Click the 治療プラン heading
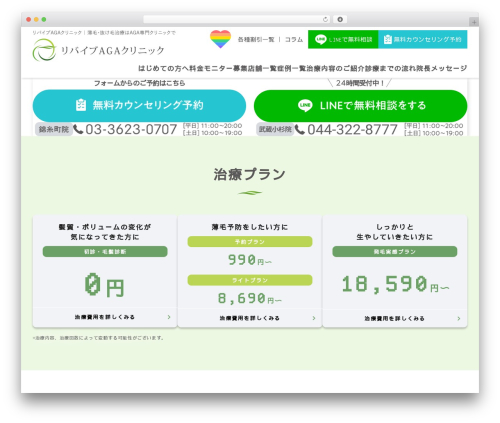The width and height of the screenshot is (500, 423). (x=250, y=174)
